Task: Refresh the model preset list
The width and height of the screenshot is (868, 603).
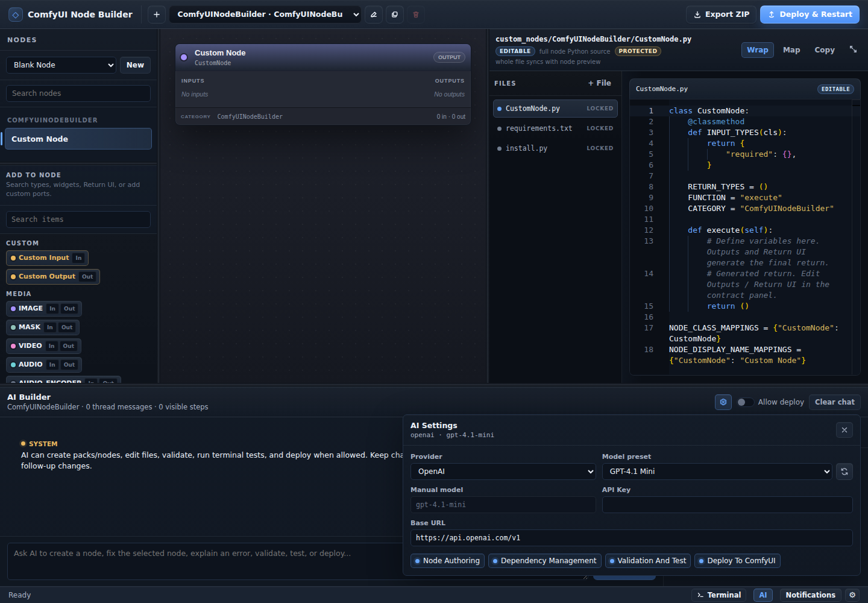Action: [844, 472]
